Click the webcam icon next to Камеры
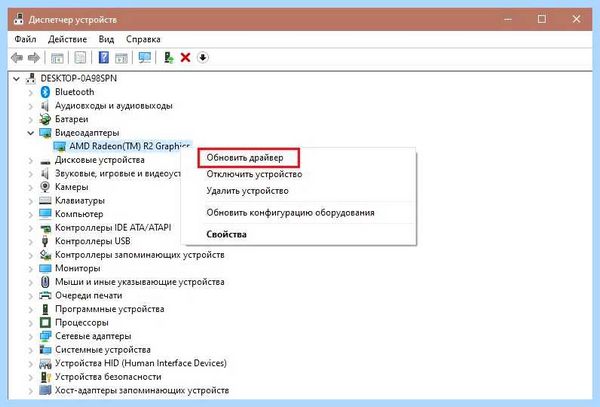Image resolution: width=600 pixels, height=407 pixels. tap(45, 187)
